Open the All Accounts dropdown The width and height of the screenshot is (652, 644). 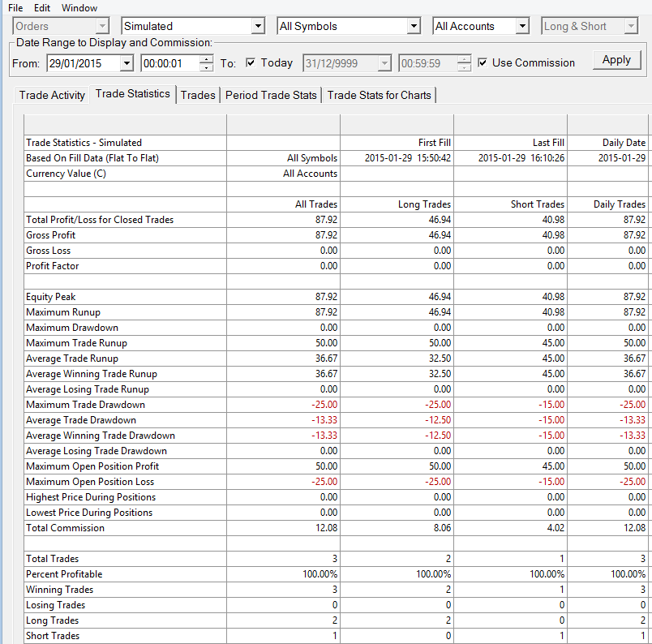522,26
